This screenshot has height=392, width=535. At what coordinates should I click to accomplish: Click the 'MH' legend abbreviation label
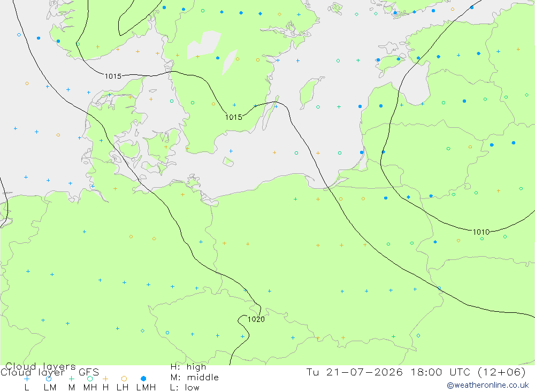[x=90, y=388]
